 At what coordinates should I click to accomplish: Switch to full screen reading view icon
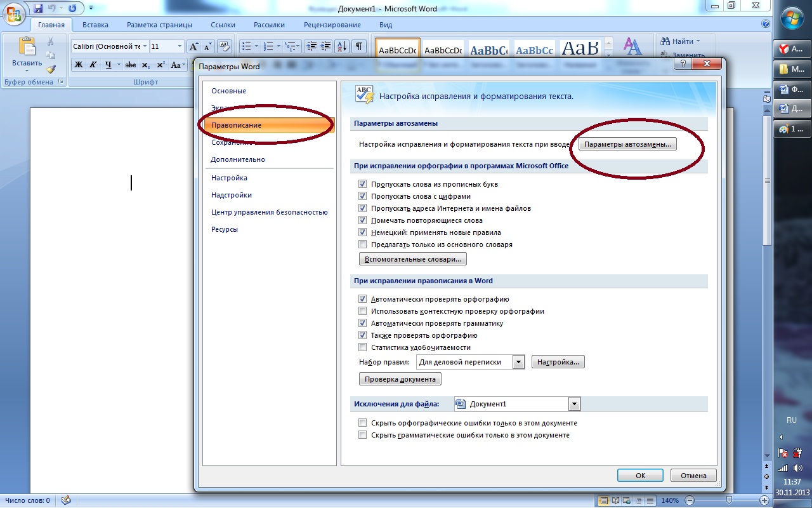615,501
